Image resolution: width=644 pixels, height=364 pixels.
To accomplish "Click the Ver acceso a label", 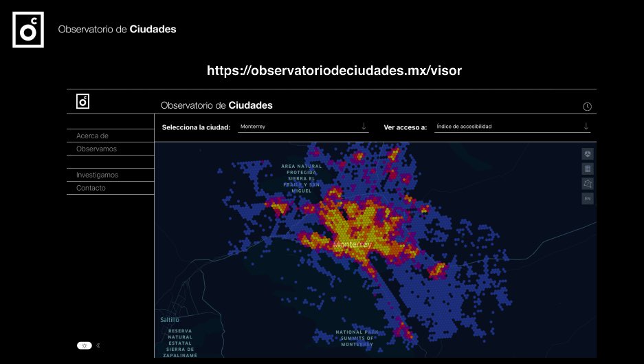I will tap(406, 127).
